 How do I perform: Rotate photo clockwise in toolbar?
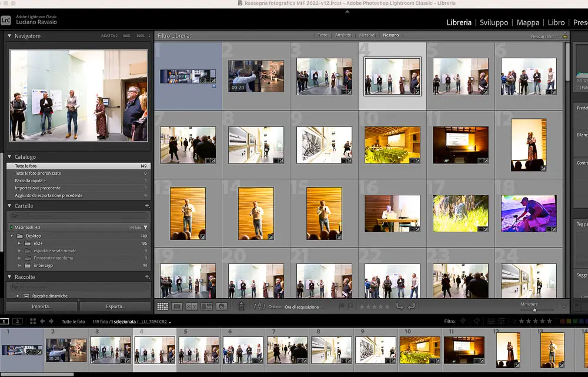point(412,306)
